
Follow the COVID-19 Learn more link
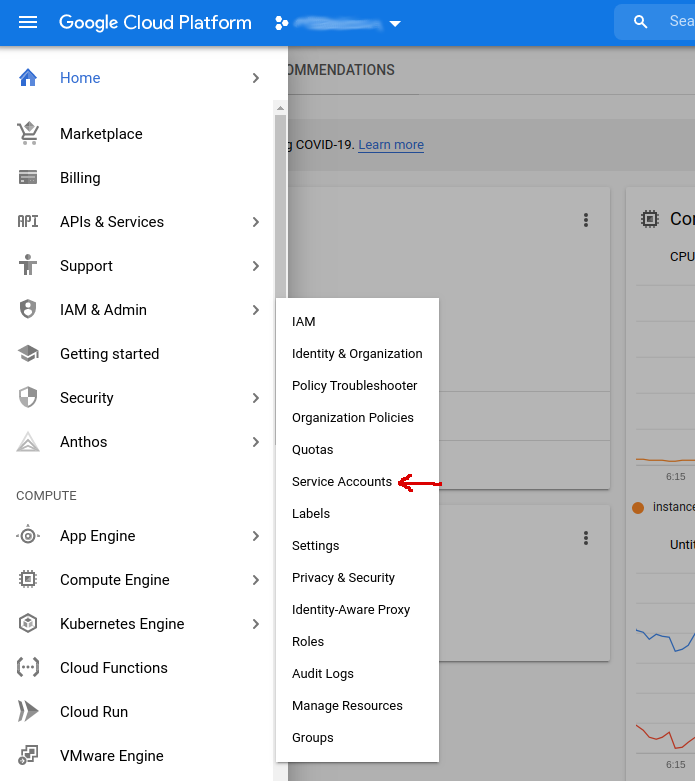[391, 144]
